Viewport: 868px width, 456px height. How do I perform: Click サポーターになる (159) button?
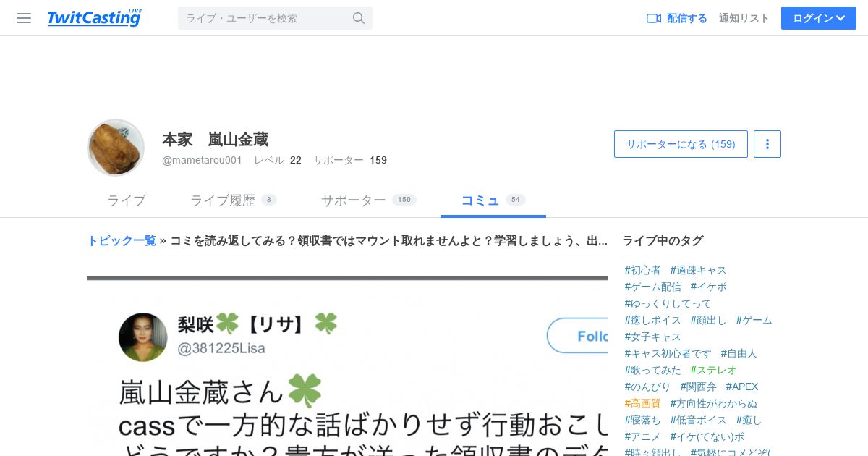pos(681,144)
